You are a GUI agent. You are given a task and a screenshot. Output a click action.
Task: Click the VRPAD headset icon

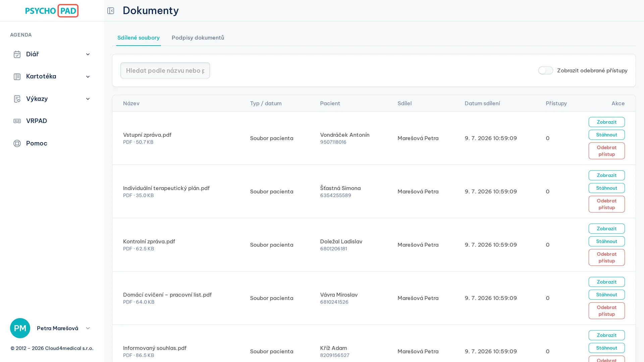[17, 121]
